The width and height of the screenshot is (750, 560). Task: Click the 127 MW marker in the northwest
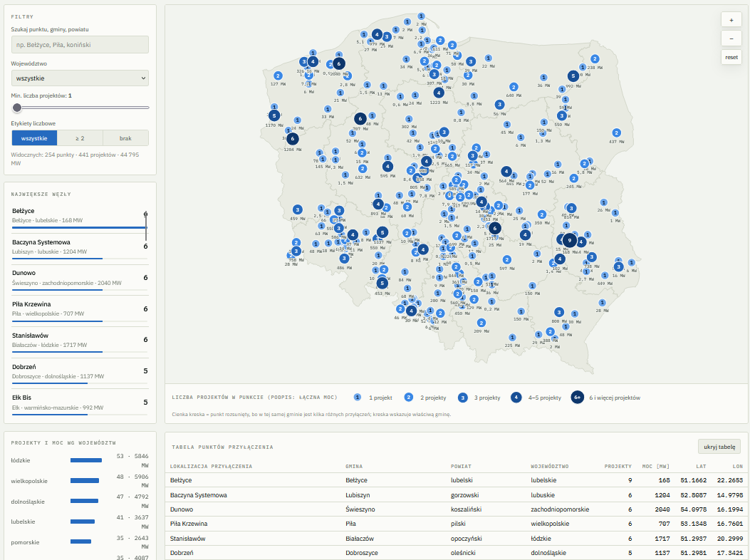click(x=278, y=76)
